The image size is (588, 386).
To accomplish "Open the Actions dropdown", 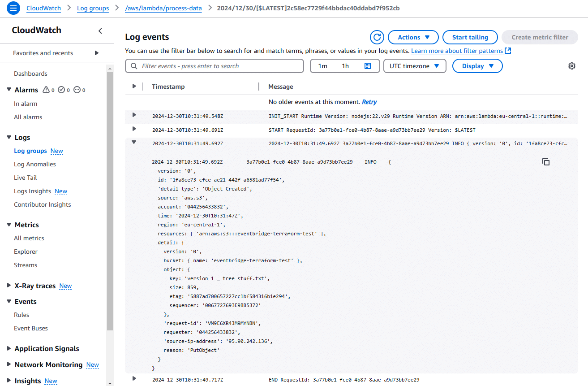I will click(x=413, y=37).
